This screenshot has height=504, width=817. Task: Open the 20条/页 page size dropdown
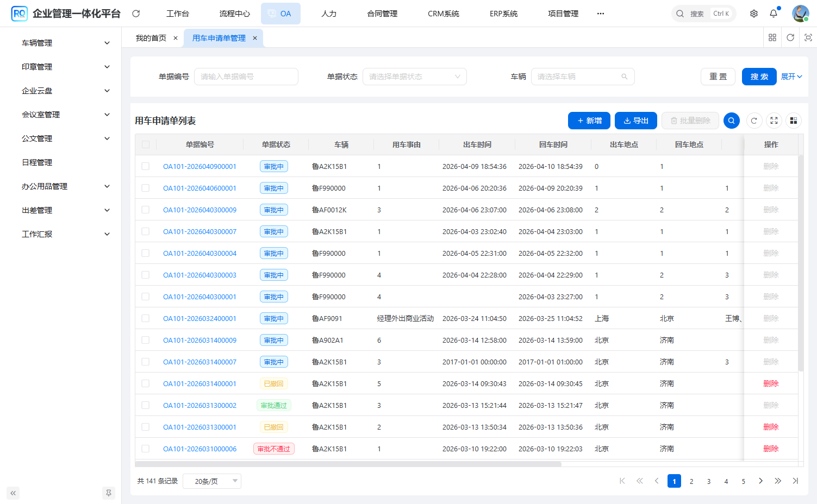pos(212,481)
